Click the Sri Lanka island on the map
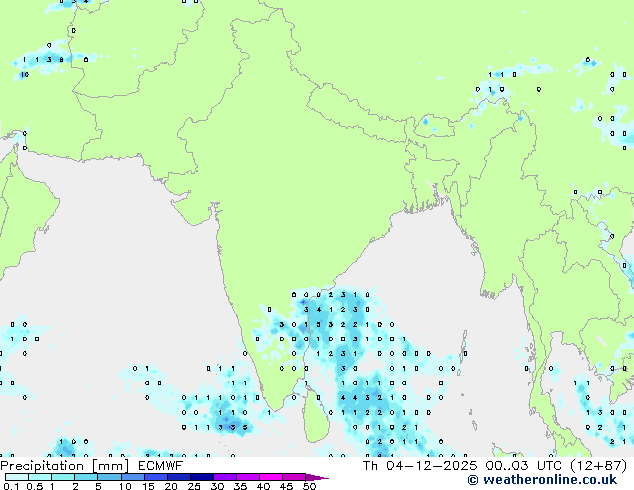 [317, 416]
